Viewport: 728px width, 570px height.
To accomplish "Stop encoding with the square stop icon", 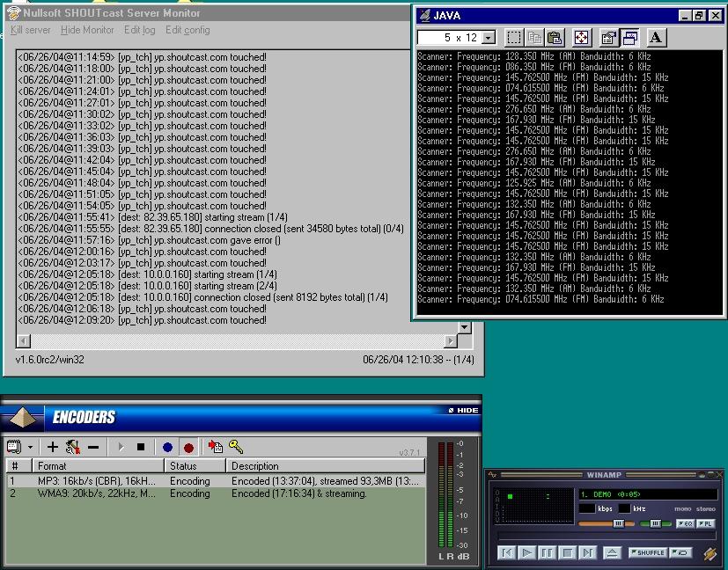I will (142, 446).
